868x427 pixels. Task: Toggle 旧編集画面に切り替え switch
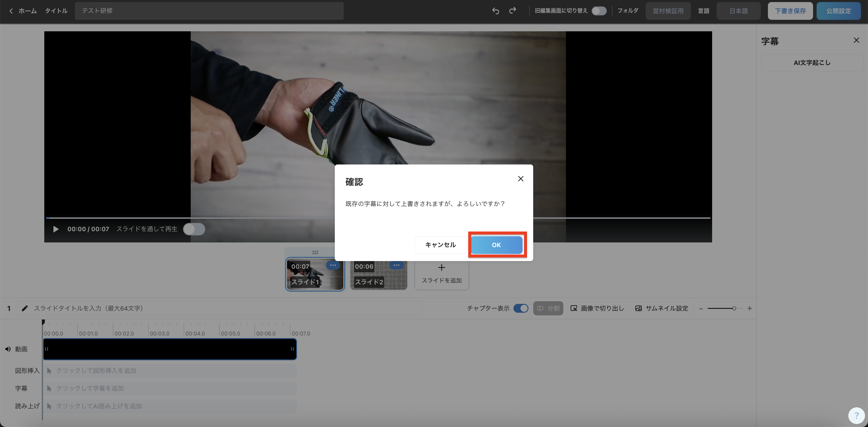[x=599, y=11]
